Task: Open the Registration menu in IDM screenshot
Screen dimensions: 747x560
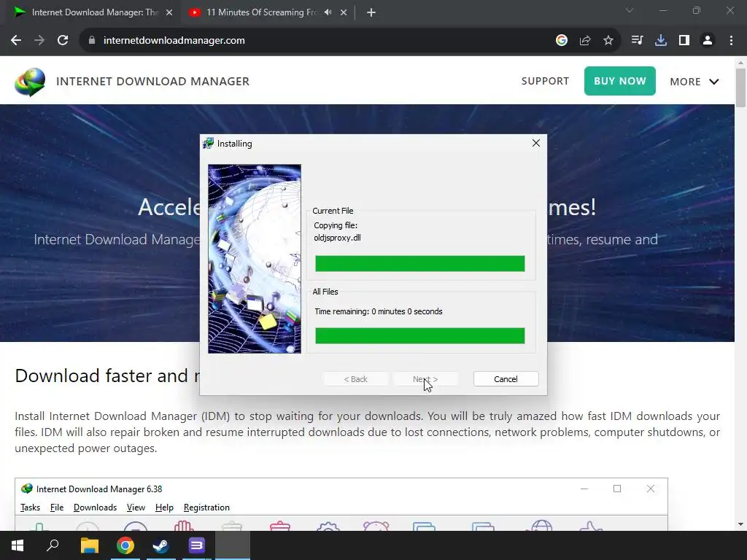Action: 206,507
